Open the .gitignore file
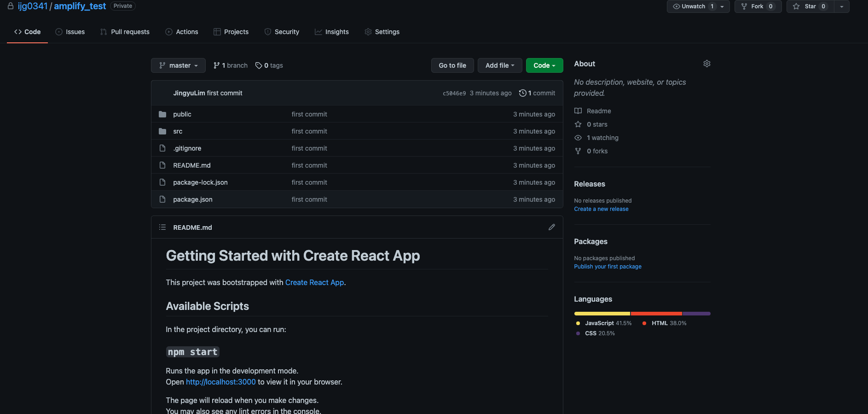 pos(187,148)
